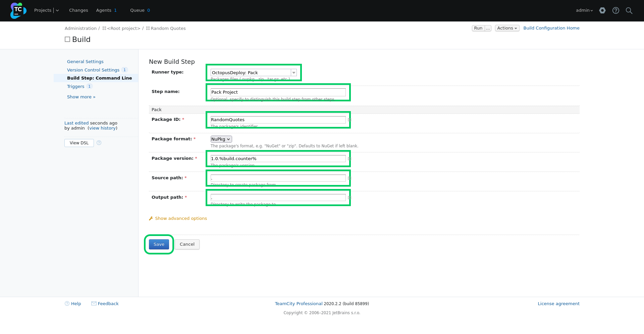Expand the Projects dropdown chevron
This screenshot has width=644, height=334.
(x=57, y=10)
